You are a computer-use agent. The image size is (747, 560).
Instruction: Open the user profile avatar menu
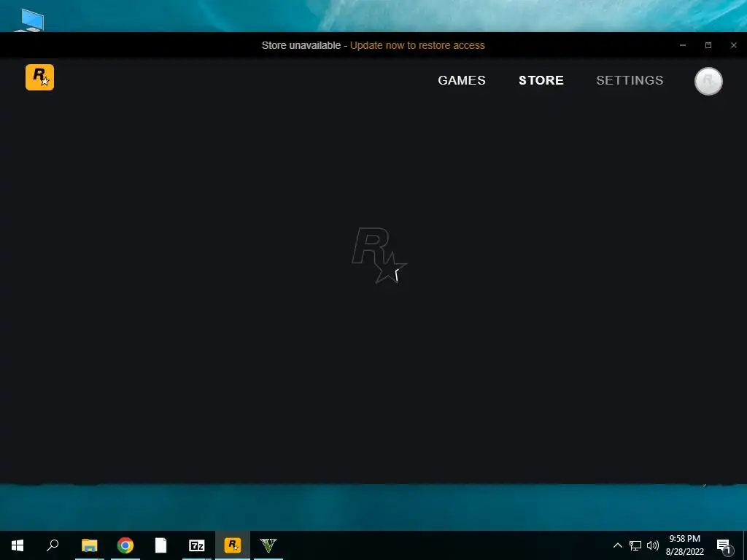coord(708,81)
